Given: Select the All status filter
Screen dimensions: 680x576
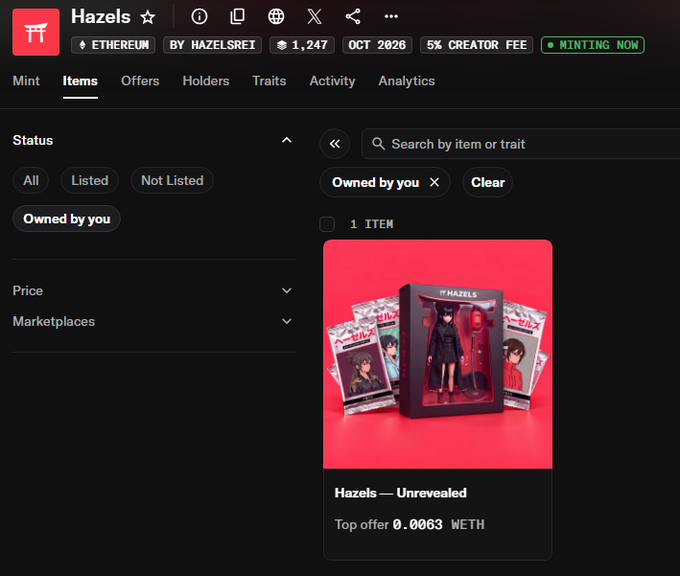Looking at the screenshot, I should (x=31, y=180).
